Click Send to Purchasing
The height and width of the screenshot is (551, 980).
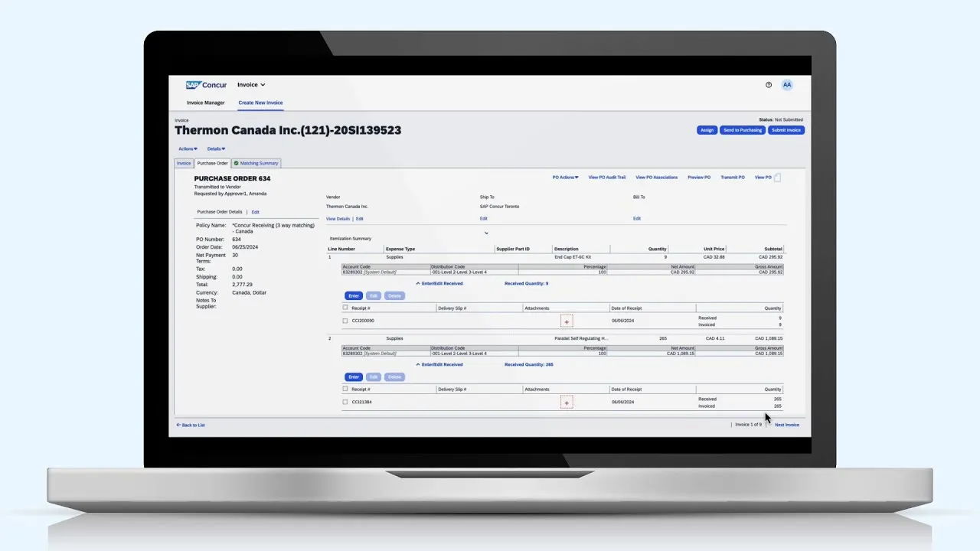[x=743, y=130]
